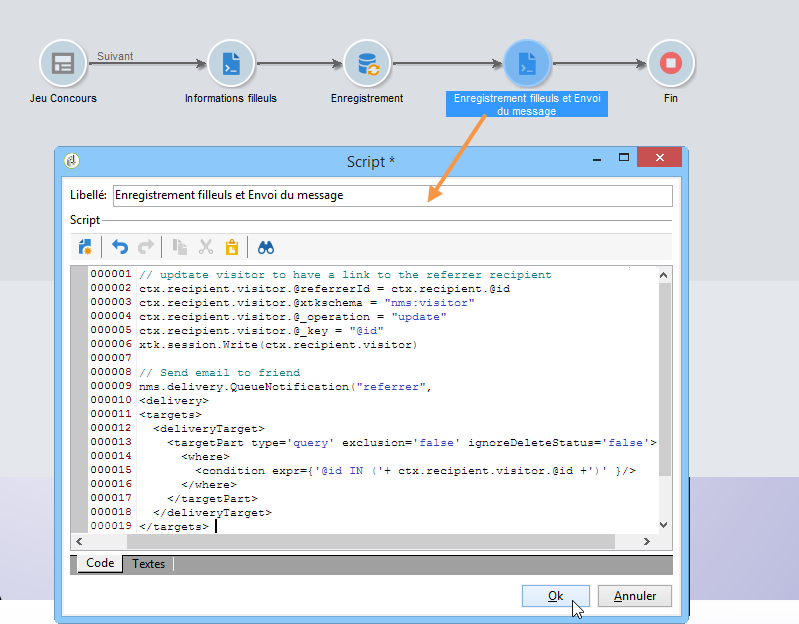Click the "update" string on line 000004
The height and width of the screenshot is (624, 799).
pyautogui.click(x=419, y=317)
